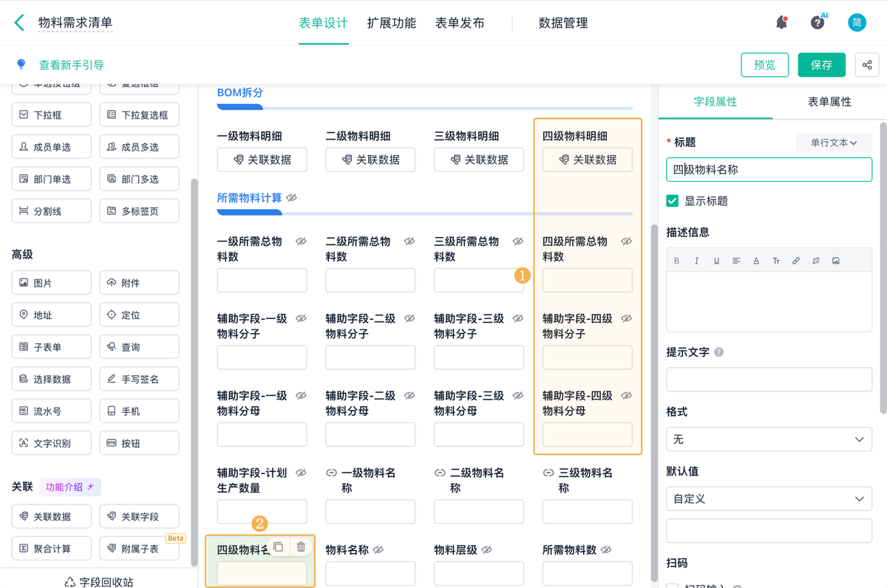
Task: Toggle the hidden eye icon beside 物料层级
Action: pyautogui.click(x=488, y=550)
